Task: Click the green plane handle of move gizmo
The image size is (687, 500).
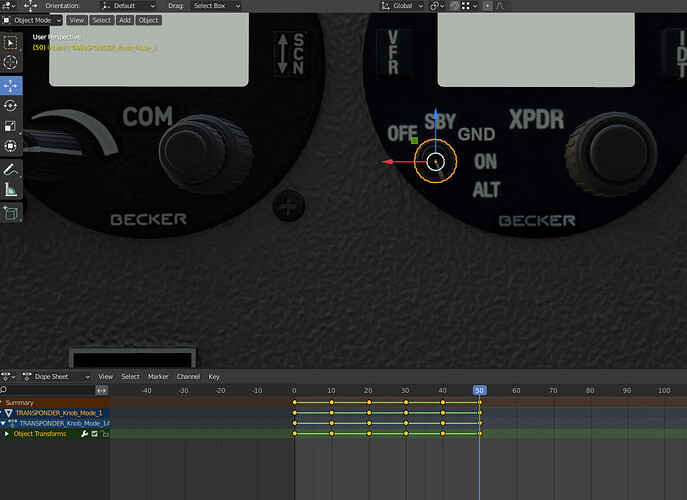Action: click(414, 141)
